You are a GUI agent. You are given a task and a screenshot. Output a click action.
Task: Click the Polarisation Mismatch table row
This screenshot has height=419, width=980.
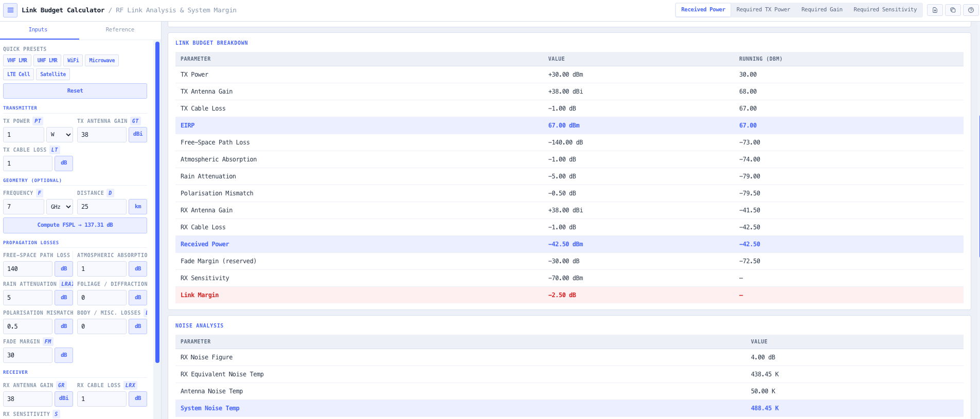point(569,193)
